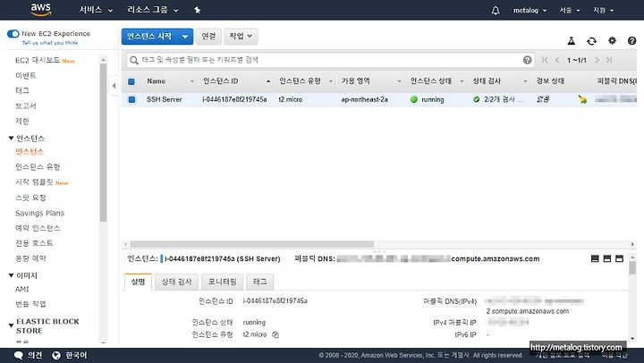Open the 인스턴스 시작 dropdown arrow
This screenshot has height=363, width=644.
tap(185, 37)
